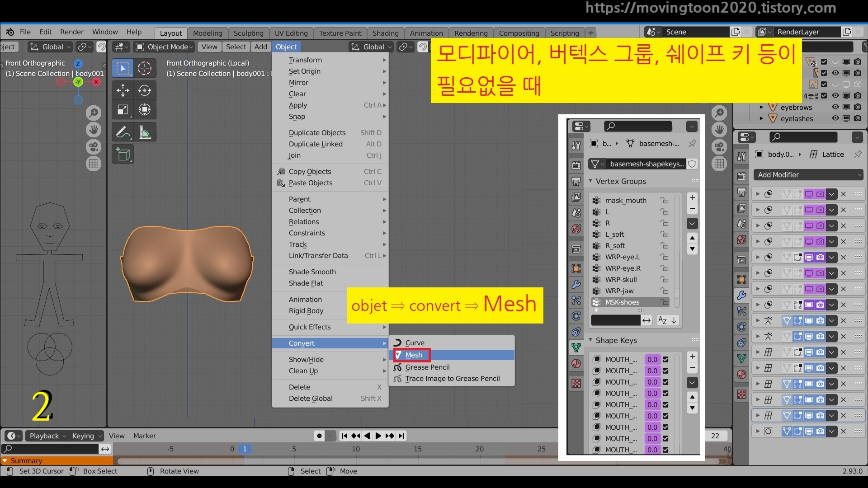This screenshot has width=868, height=488.
Task: Toggle auto keying record button
Action: click(320, 436)
